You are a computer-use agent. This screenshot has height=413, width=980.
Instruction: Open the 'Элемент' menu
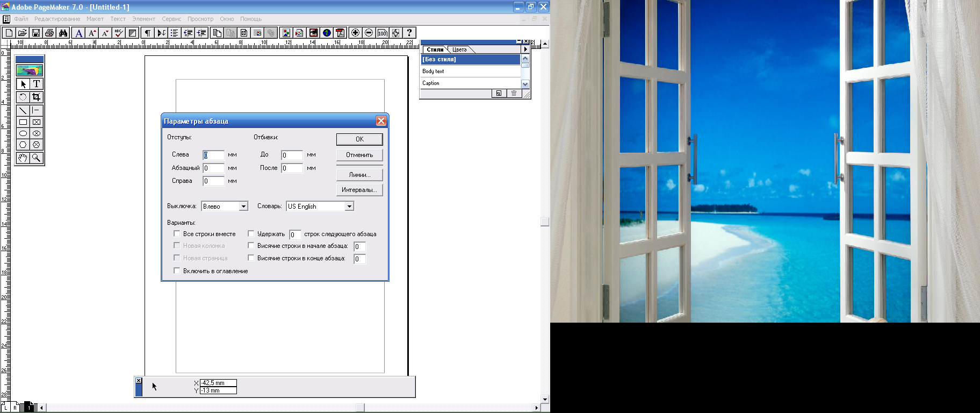click(143, 19)
